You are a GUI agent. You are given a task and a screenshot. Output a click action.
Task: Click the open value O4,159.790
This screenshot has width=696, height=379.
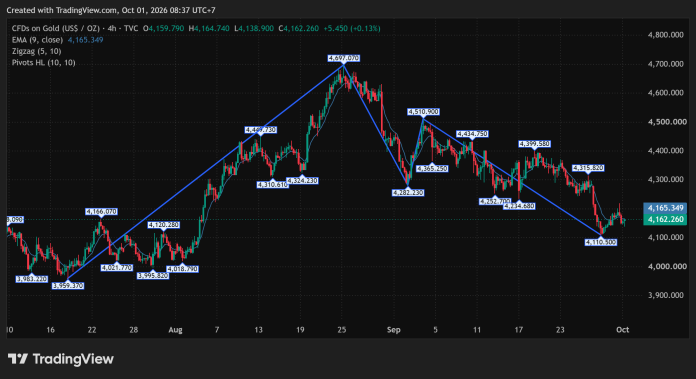point(163,28)
